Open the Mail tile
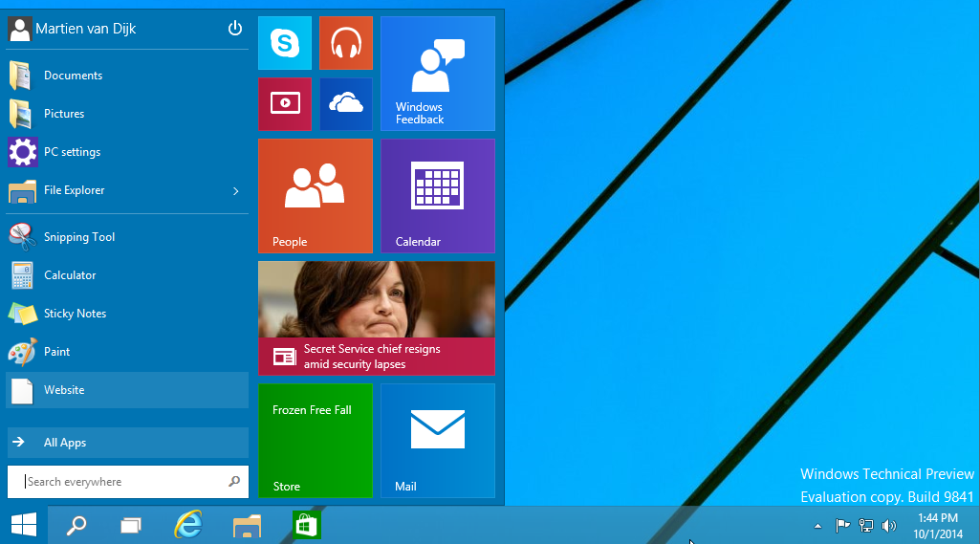 438,441
